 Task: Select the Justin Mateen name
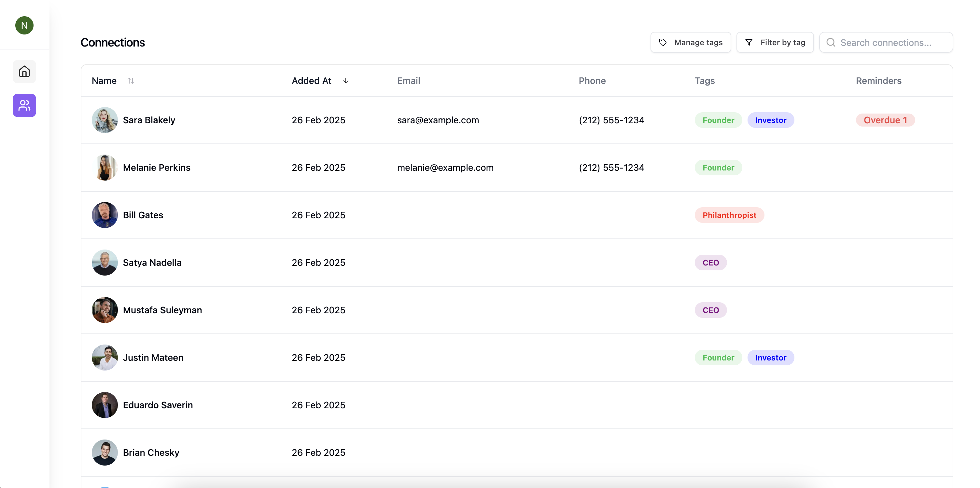[x=153, y=358]
